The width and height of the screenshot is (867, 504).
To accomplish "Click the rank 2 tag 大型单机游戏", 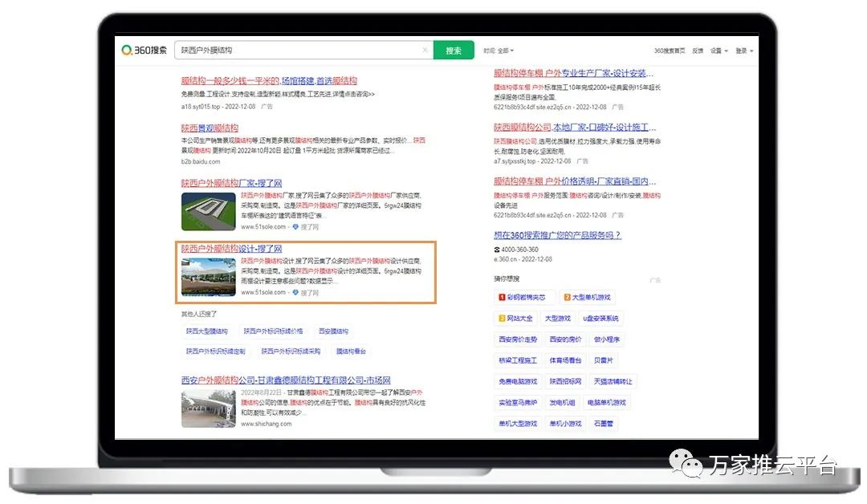I will pos(587,298).
